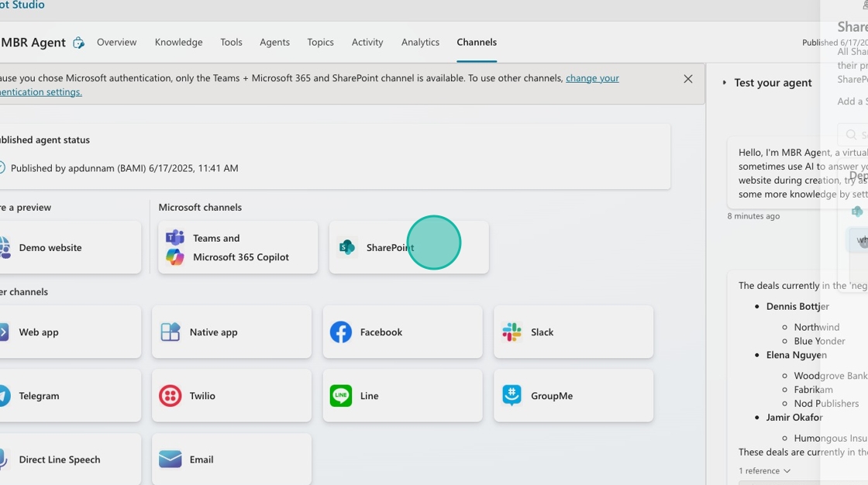Image resolution: width=868 pixels, height=485 pixels.
Task: Click the Teams and Microsoft 365 Copilot icon
Action: 175,247
